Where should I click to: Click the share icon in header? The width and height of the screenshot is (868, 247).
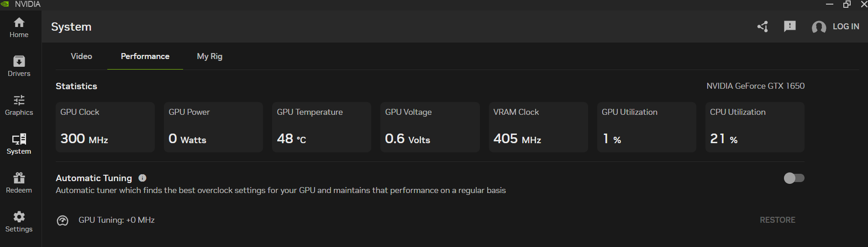coord(763,27)
